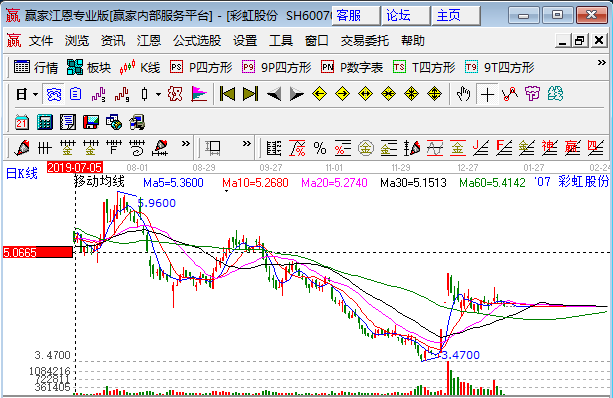Toggle the blue 资 info icon
The image size is (613, 398).
(54, 94)
